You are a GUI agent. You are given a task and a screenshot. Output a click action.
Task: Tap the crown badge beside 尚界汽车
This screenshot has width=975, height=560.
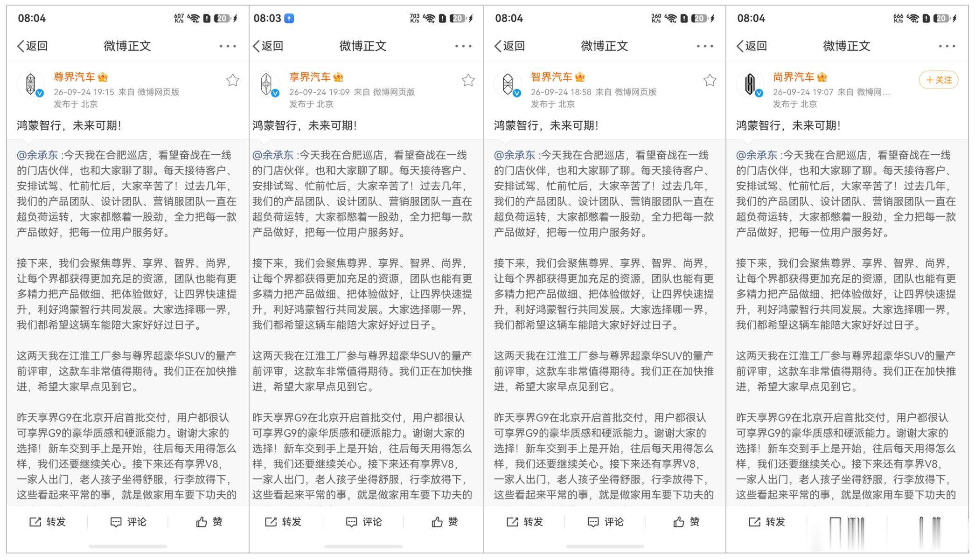822,77
